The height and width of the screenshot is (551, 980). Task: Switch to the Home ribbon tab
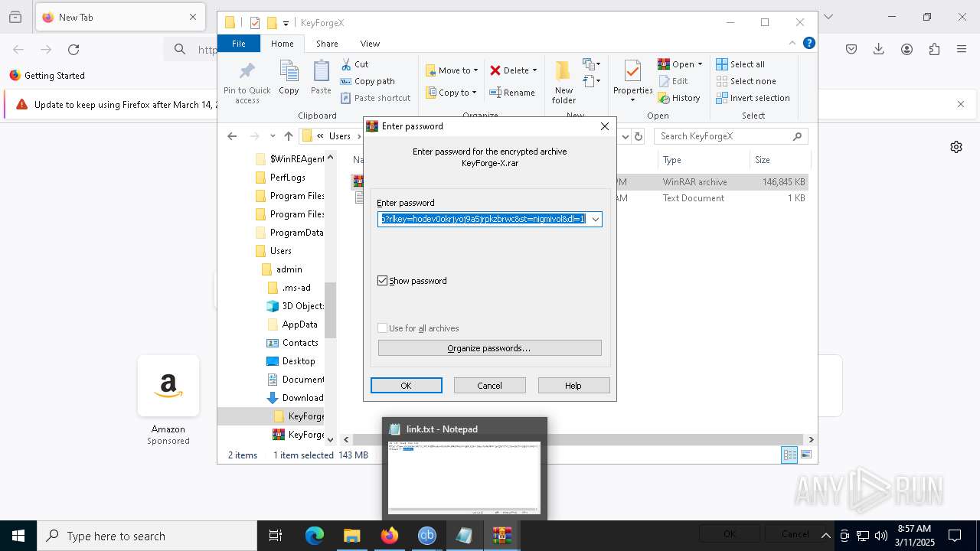[282, 44]
